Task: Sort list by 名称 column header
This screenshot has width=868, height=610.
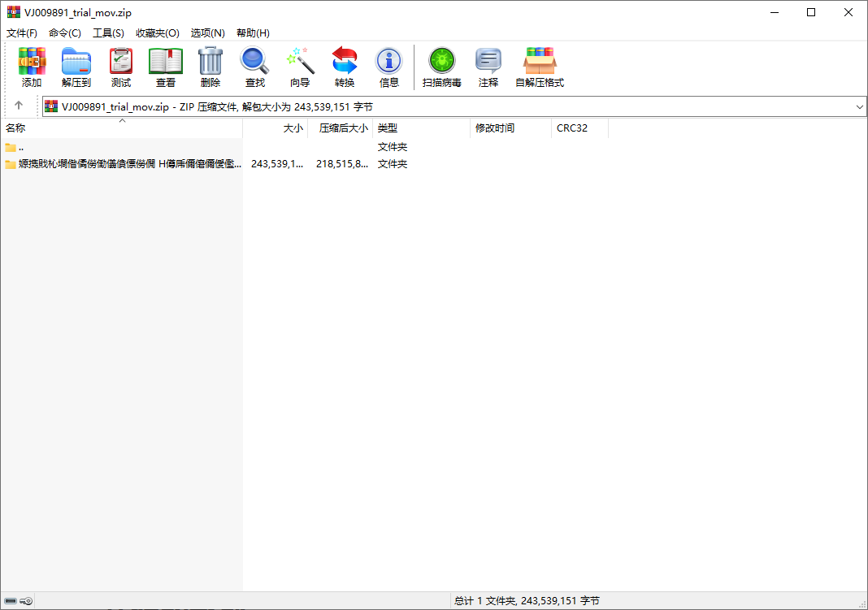Action: coord(15,128)
